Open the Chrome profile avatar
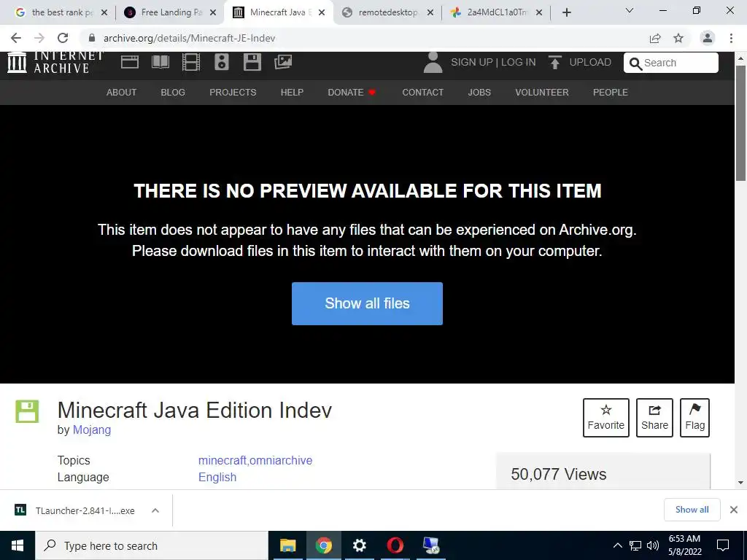747x560 pixels. tap(708, 38)
